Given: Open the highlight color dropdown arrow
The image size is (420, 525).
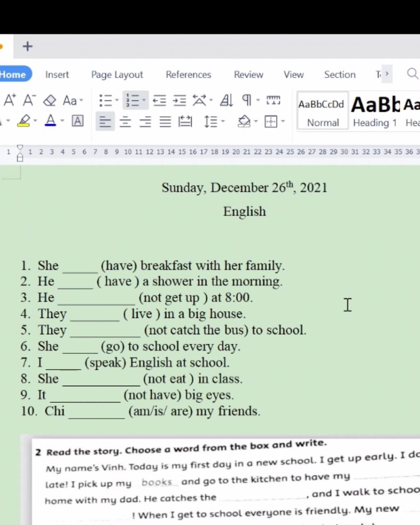Looking at the screenshot, I should point(35,121).
